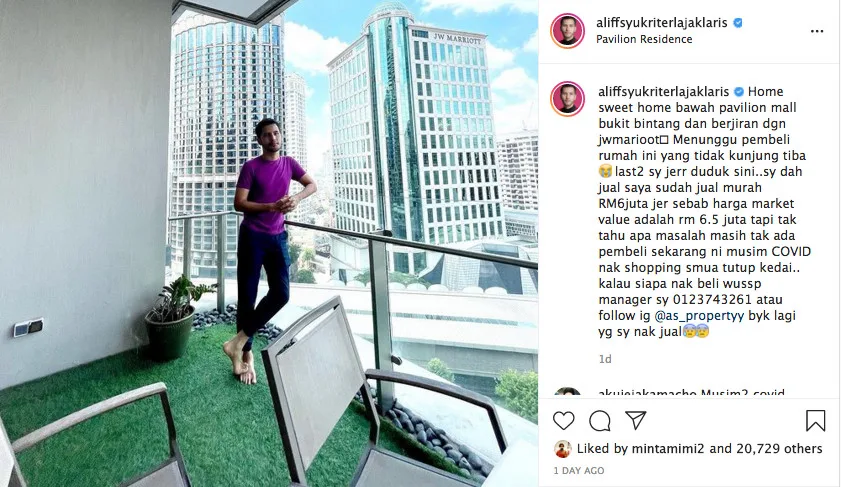Viewport: 841px width, 487px height.
Task: Click the 1 DAY AGO post timestamp
Action: [x=579, y=470]
